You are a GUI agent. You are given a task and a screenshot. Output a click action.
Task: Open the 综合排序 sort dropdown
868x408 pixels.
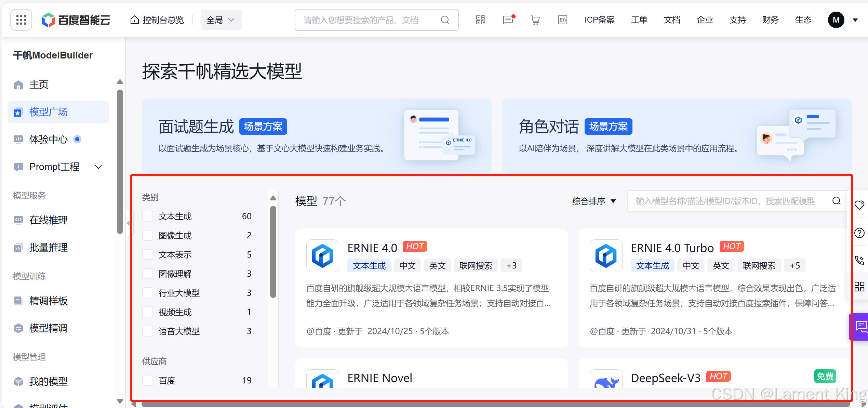(x=594, y=201)
